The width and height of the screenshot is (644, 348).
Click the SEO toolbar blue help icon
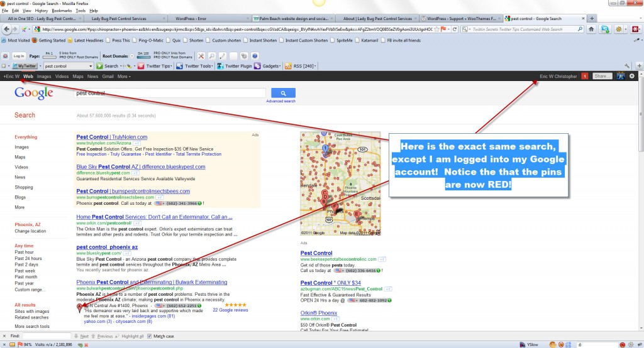pos(255,56)
